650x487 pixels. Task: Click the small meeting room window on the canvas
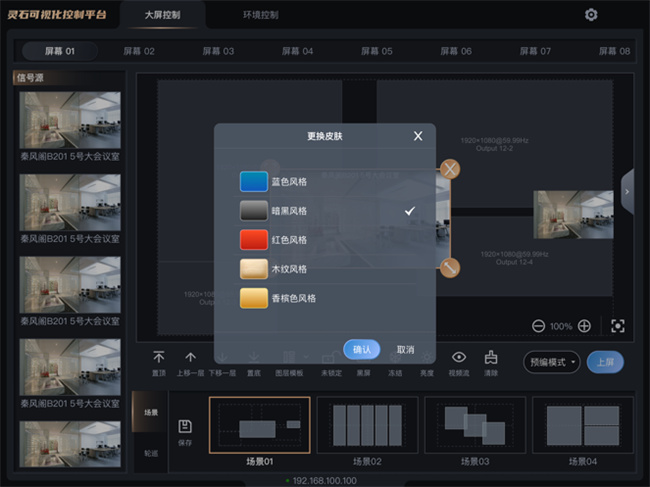coord(573,214)
